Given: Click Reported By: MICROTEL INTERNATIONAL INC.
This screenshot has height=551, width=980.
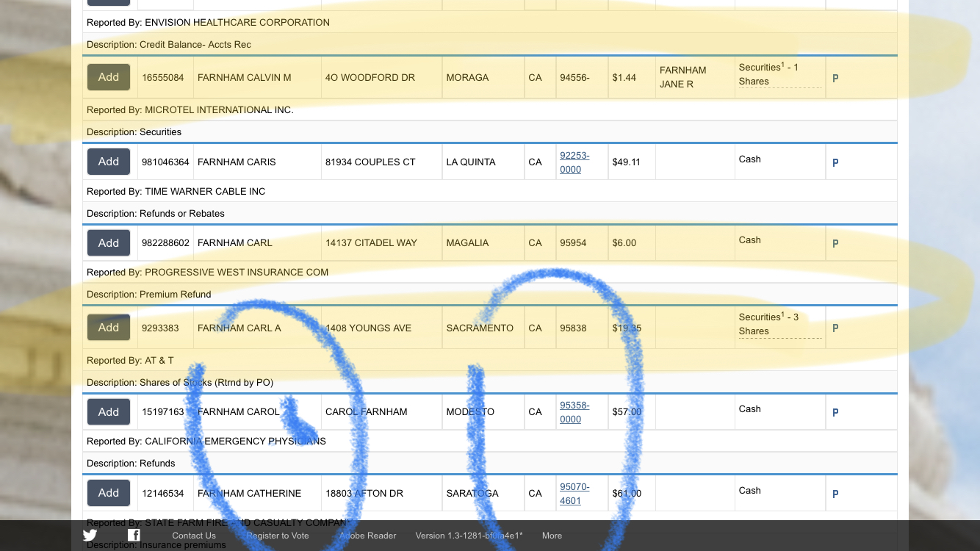Looking at the screenshot, I should [190, 109].
